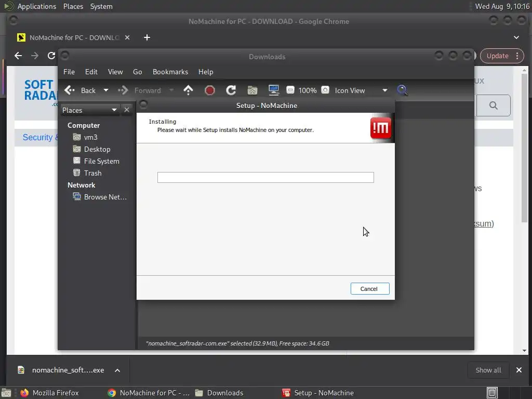Click the clock showing Wed Aug 9

tap(502, 6)
